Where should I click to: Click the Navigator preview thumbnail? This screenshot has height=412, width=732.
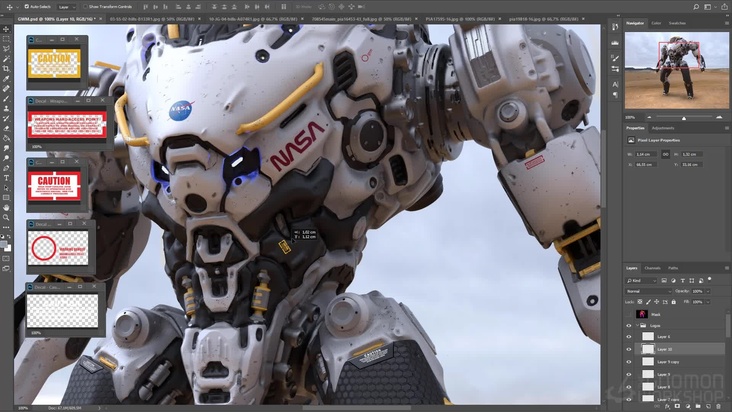[x=677, y=70]
